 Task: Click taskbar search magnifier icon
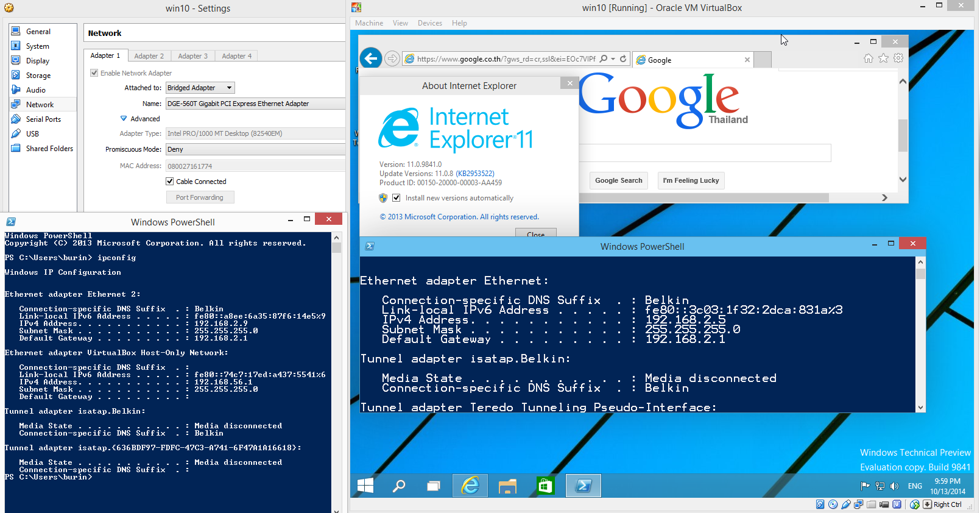pyautogui.click(x=399, y=486)
